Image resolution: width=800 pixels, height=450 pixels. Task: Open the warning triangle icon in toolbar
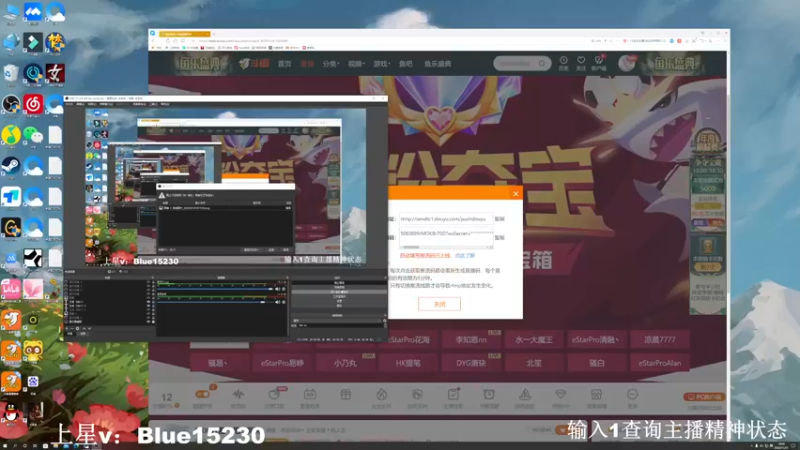pos(524,394)
